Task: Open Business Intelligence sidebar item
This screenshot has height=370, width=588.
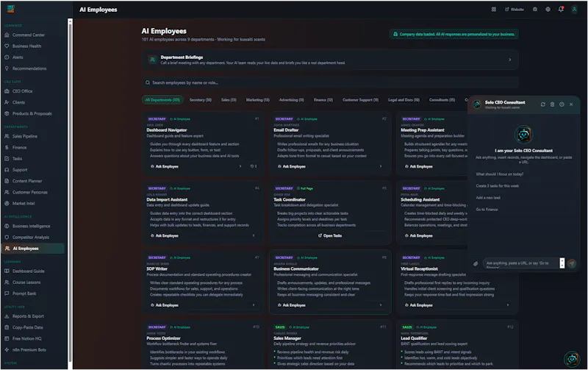Action: tap(31, 227)
